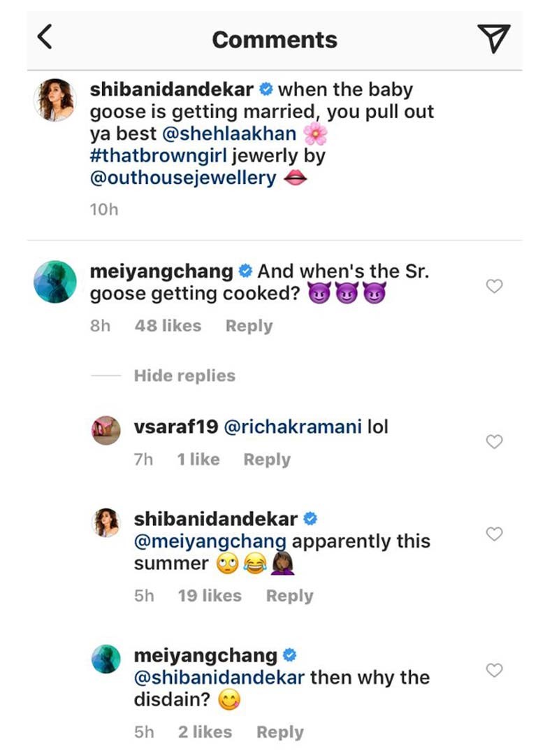Screen dimensions: 559x756
Task: Like meiyangchang's Sr. goose comment
Action: pyautogui.click(x=495, y=286)
